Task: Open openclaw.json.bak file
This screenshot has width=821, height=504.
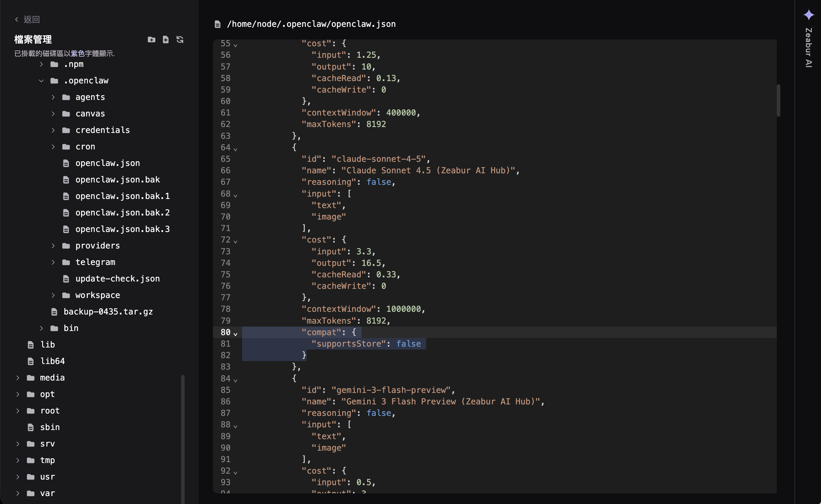Action: (x=117, y=180)
